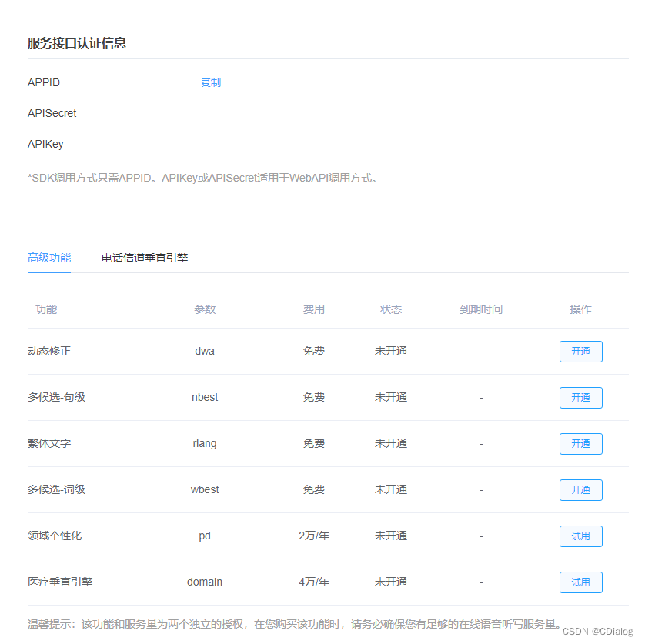Click the dwa parameter cell
This screenshot has width=645, height=644.
click(205, 351)
